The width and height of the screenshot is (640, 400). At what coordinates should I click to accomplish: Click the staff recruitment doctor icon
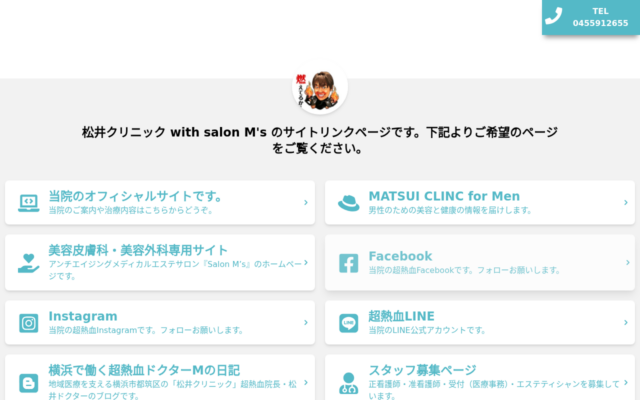(349, 383)
